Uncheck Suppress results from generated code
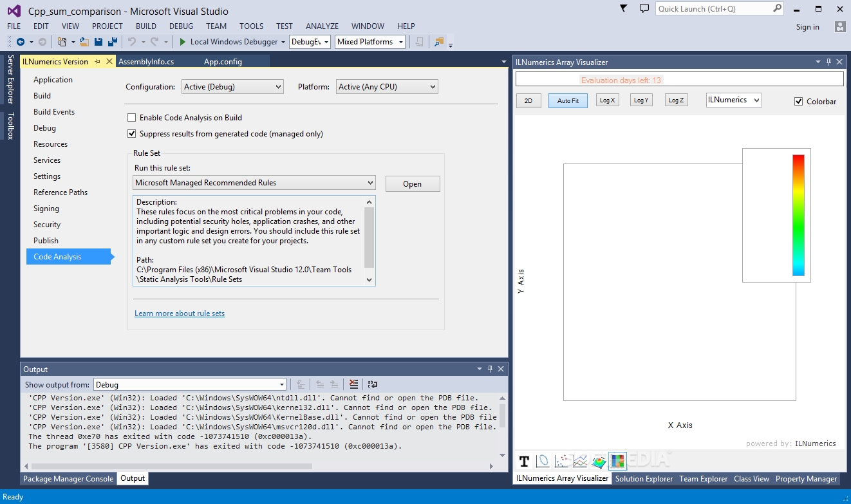Image resolution: width=851 pixels, height=504 pixels. pos(131,134)
